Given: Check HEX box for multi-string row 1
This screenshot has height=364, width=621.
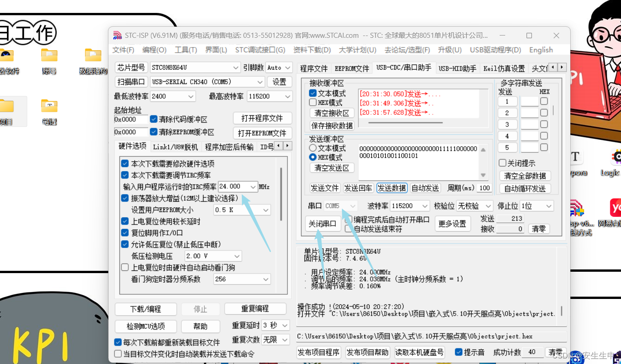Looking at the screenshot, I should pos(544,101).
